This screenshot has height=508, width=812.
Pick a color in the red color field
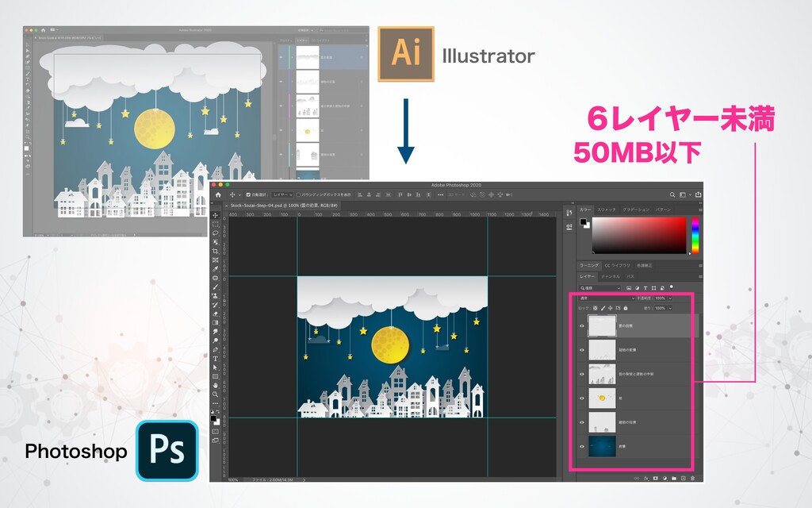(639, 235)
